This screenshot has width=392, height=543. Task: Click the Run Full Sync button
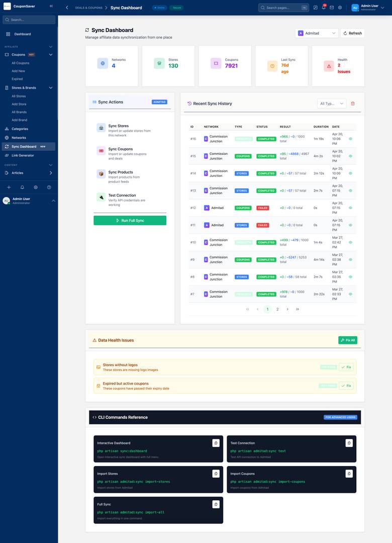(x=130, y=220)
